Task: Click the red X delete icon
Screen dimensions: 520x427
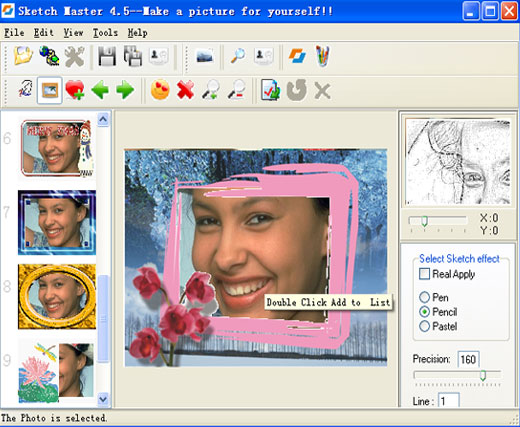Action: tap(185, 90)
